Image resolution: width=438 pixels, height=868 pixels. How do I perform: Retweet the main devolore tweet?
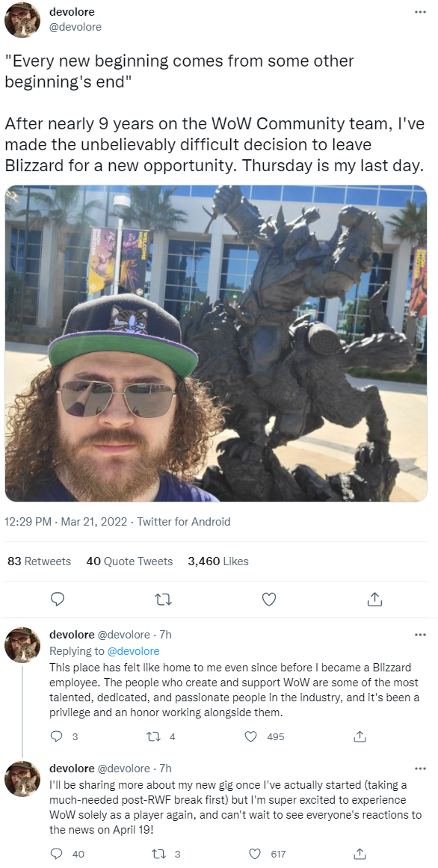point(163,599)
